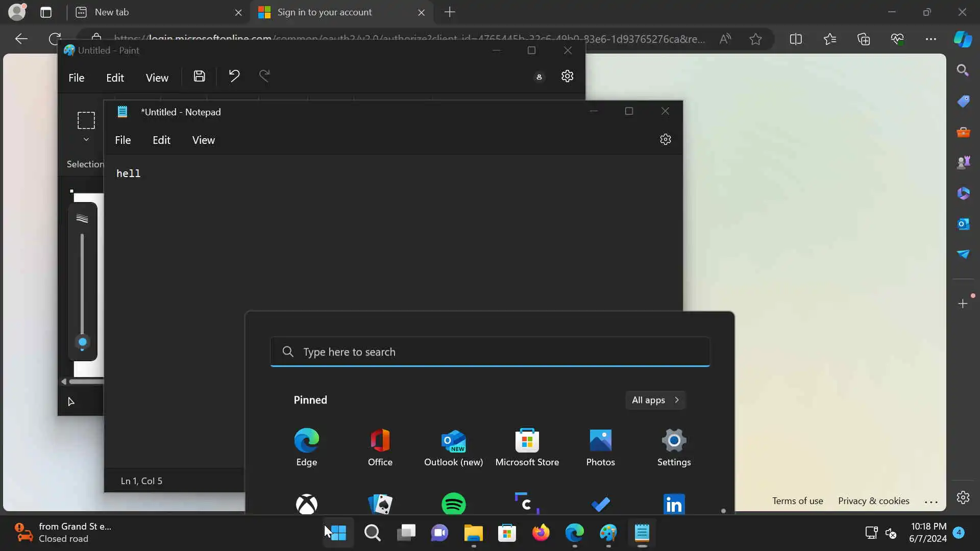Image resolution: width=980 pixels, height=551 pixels.
Task: Open the Outlook icon in Edge sidebar
Action: pos(963,224)
